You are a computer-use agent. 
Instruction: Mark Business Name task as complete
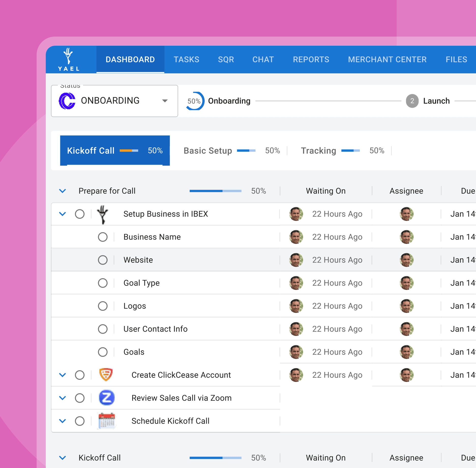tap(103, 237)
